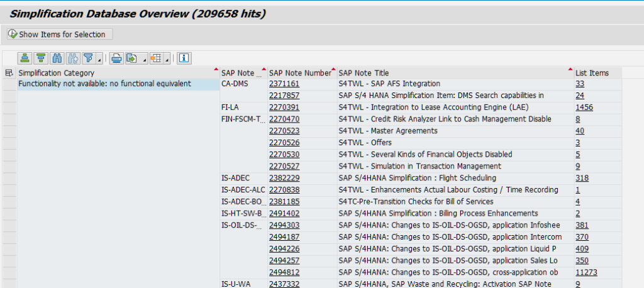The image size is (644, 288).
Task: Open the filter options dropdown arrow
Action: tap(99, 58)
